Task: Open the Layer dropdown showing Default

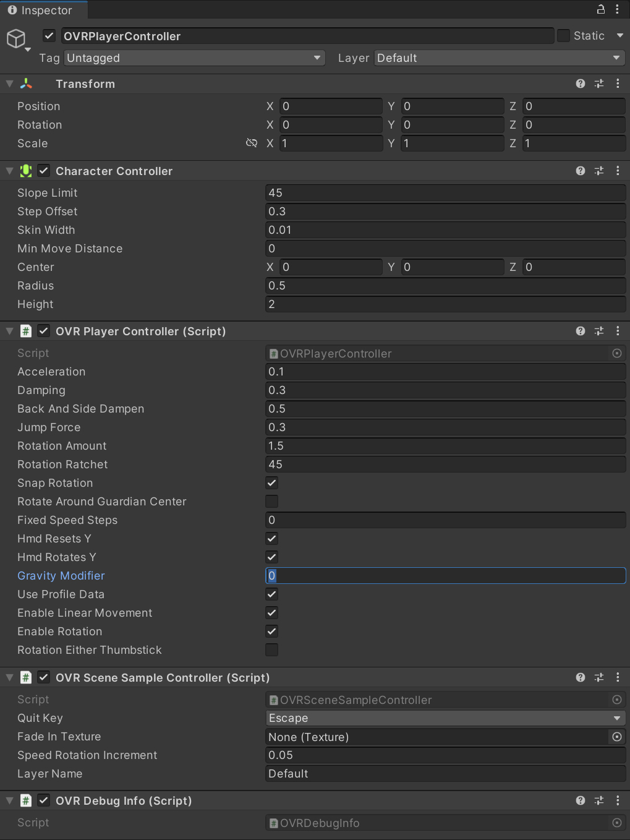Action: [x=498, y=58]
